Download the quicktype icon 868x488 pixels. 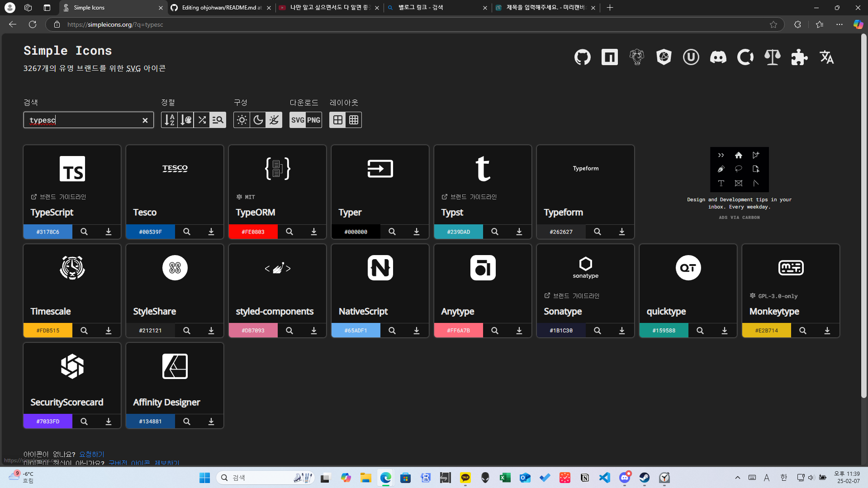pyautogui.click(x=725, y=331)
